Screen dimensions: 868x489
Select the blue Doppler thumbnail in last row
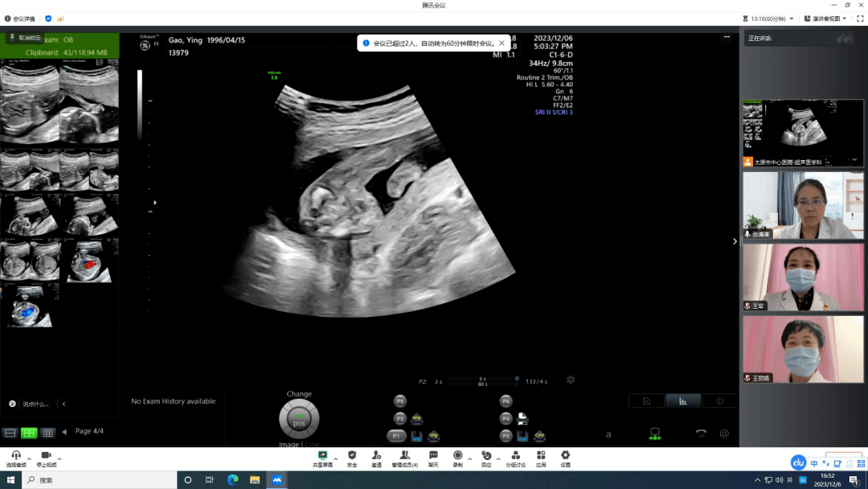click(30, 305)
